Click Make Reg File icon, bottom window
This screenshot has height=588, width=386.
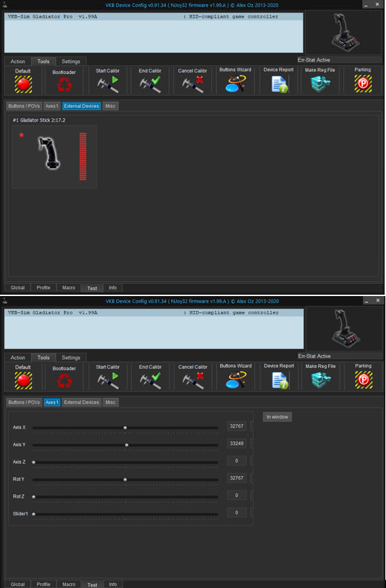pos(320,380)
